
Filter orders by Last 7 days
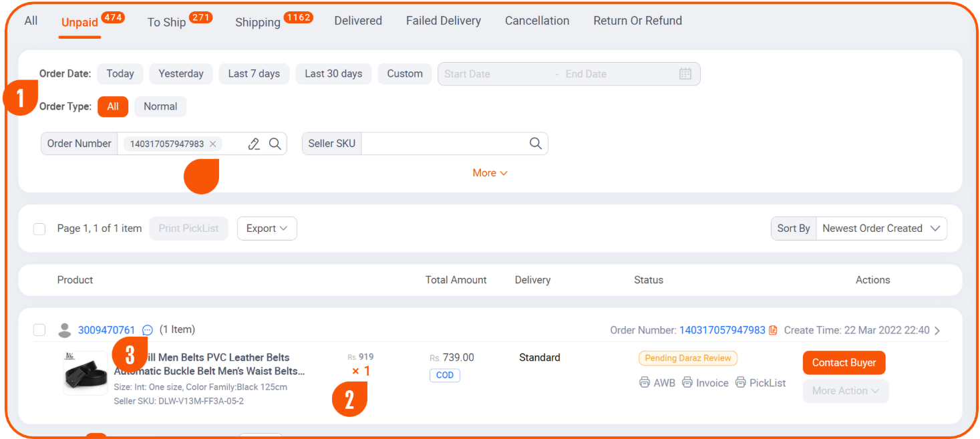[254, 74]
